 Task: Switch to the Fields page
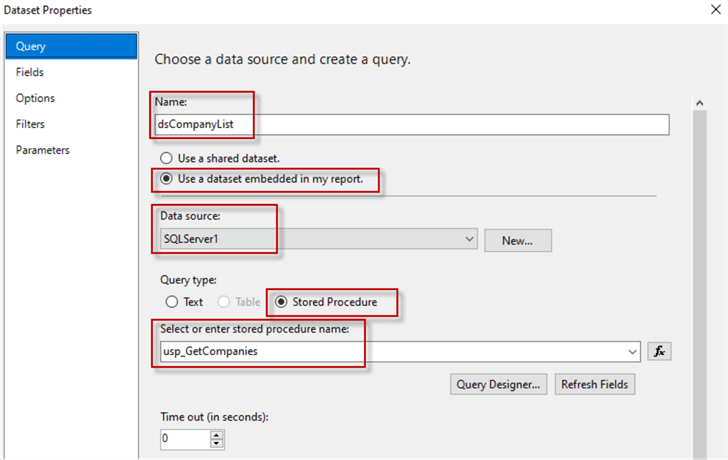click(30, 72)
